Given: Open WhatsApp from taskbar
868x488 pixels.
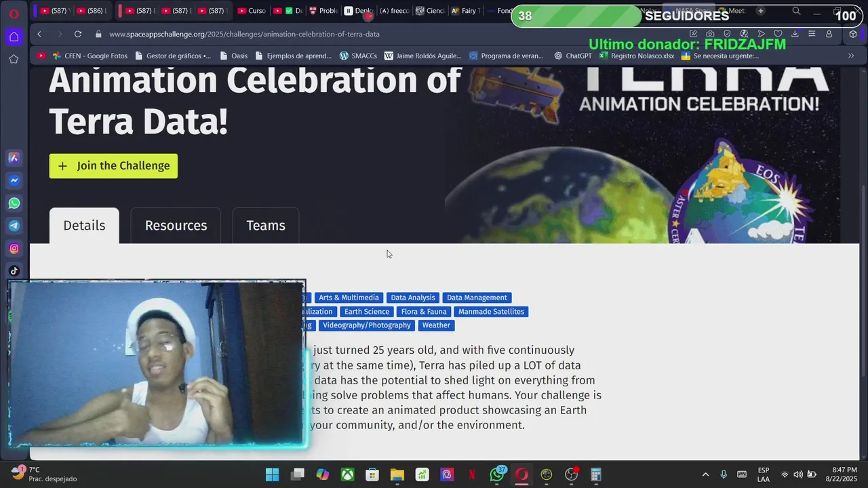Looking at the screenshot, I should coord(497,474).
